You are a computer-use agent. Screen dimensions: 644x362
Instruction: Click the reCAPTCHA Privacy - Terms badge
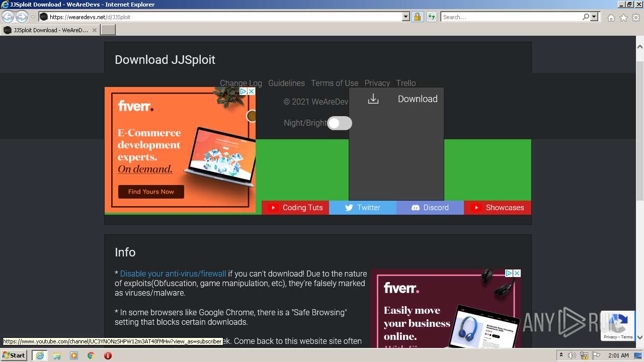tap(618, 337)
